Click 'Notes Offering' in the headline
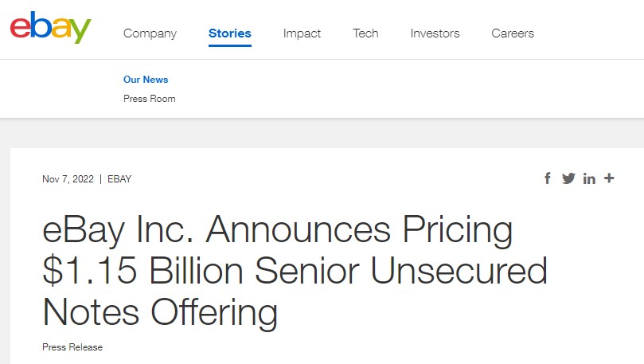Viewport: 644px width, 364px height. (160, 312)
